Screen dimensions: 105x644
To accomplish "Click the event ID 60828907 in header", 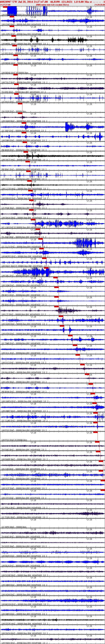I will click(5, 2).
